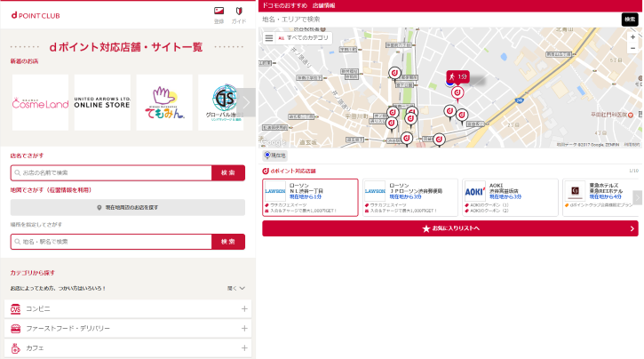Expand the カフェ category row
The height and width of the screenshot is (359, 644).
coord(128,348)
